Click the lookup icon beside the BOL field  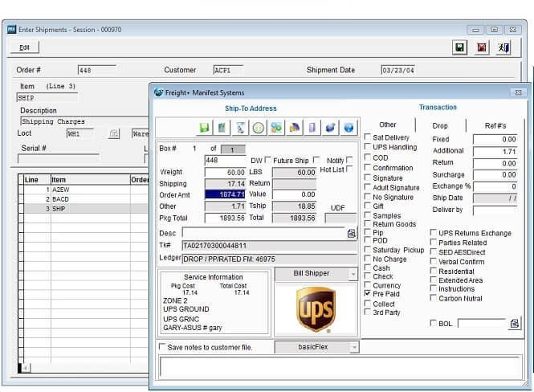pos(515,323)
